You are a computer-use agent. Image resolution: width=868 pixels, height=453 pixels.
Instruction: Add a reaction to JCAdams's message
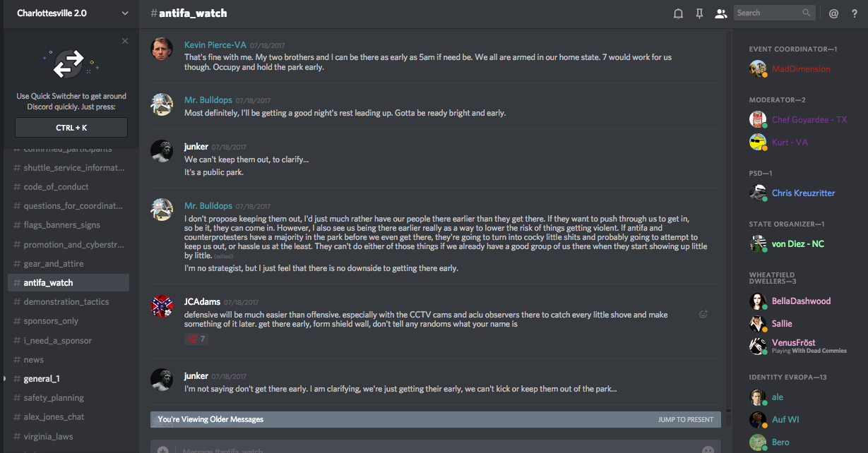(x=703, y=315)
